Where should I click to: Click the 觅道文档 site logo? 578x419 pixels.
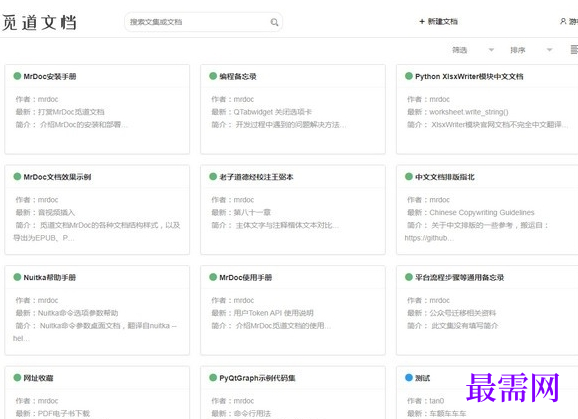click(39, 22)
